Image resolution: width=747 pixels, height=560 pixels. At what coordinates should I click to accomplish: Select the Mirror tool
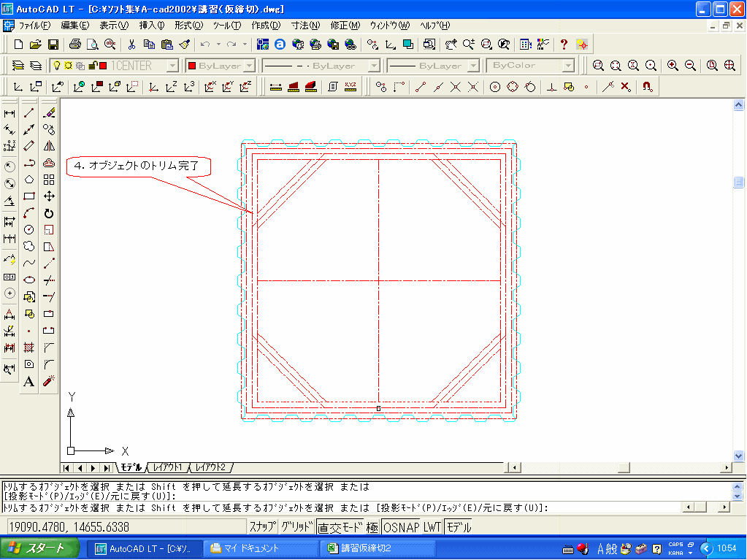click(49, 146)
